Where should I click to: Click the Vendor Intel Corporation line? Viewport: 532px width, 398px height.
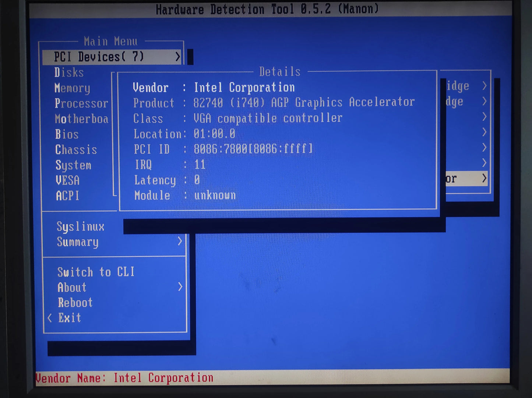point(214,88)
